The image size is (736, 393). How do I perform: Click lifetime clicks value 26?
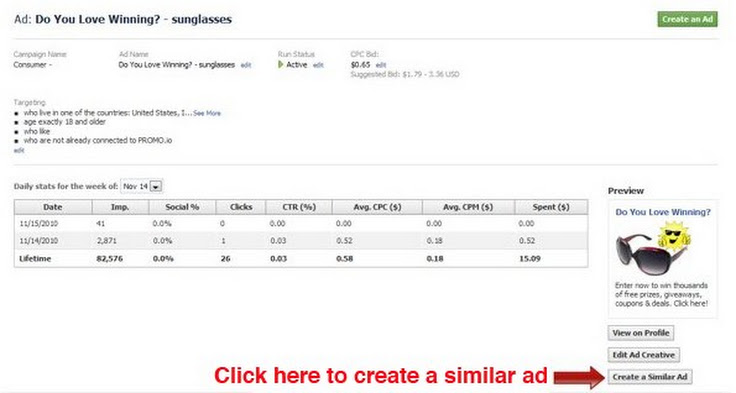[225, 259]
